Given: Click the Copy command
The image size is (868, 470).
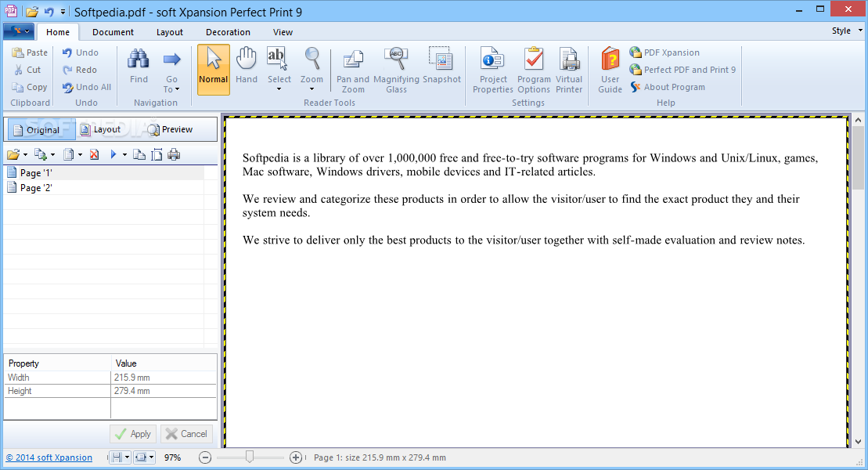Looking at the screenshot, I should tap(30, 87).
